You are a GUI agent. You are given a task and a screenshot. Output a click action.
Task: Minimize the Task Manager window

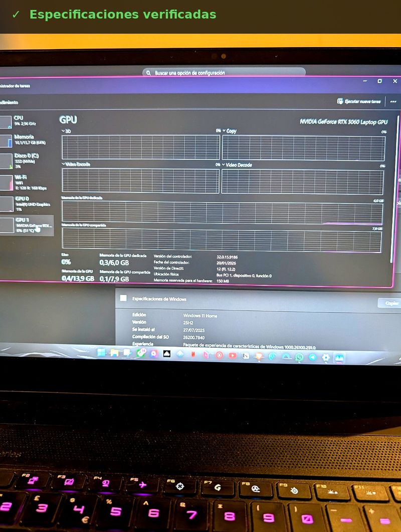[365, 81]
